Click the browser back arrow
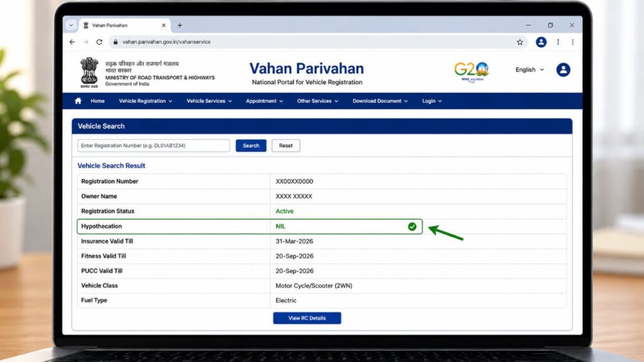 point(72,42)
